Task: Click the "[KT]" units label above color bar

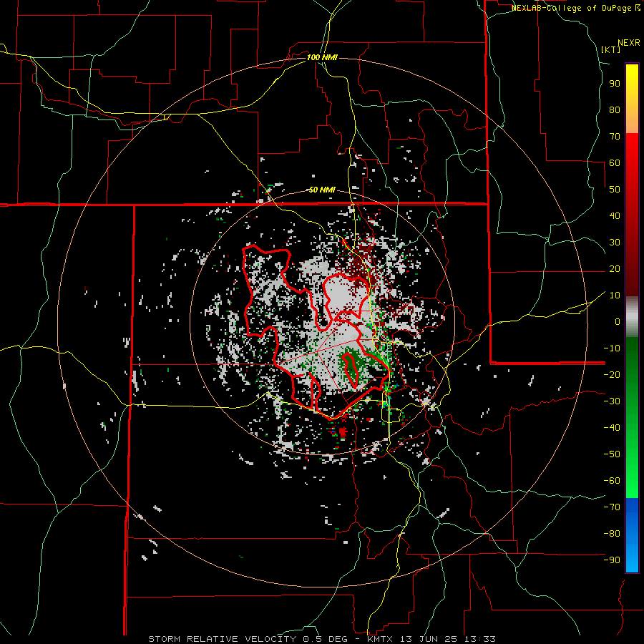Action: [611, 49]
